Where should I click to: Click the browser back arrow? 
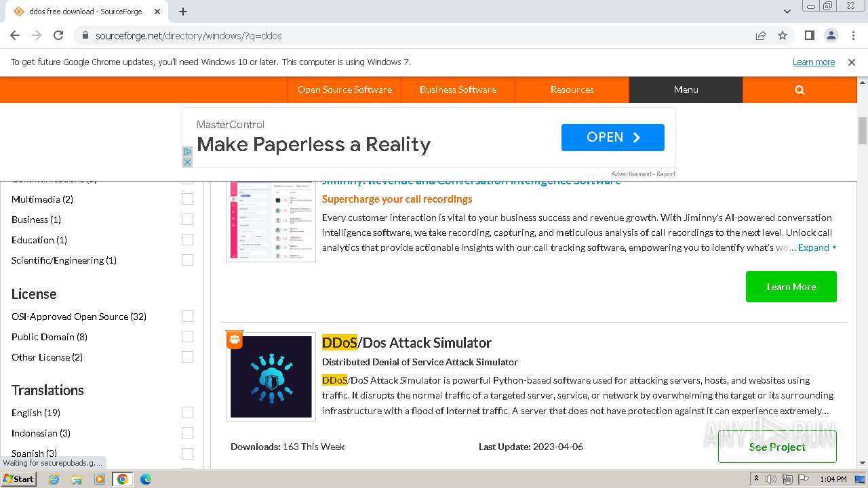point(15,35)
